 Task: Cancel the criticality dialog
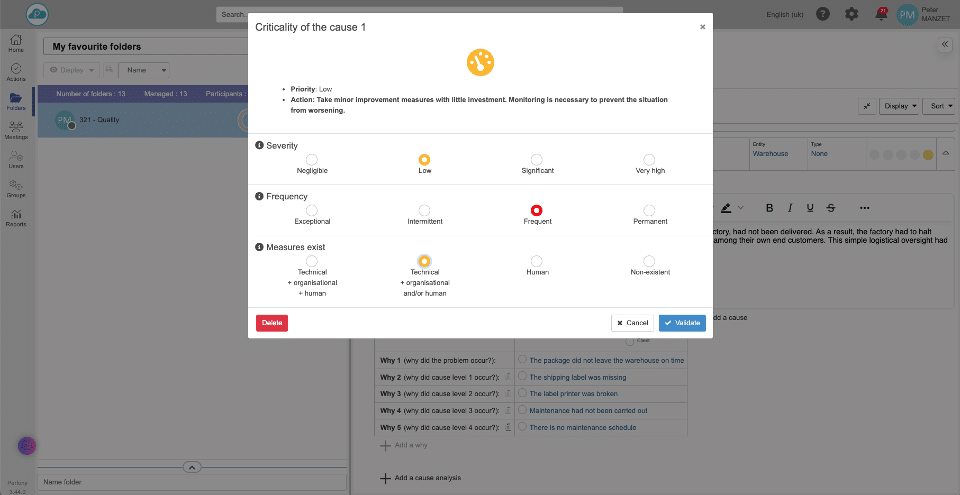coord(632,323)
